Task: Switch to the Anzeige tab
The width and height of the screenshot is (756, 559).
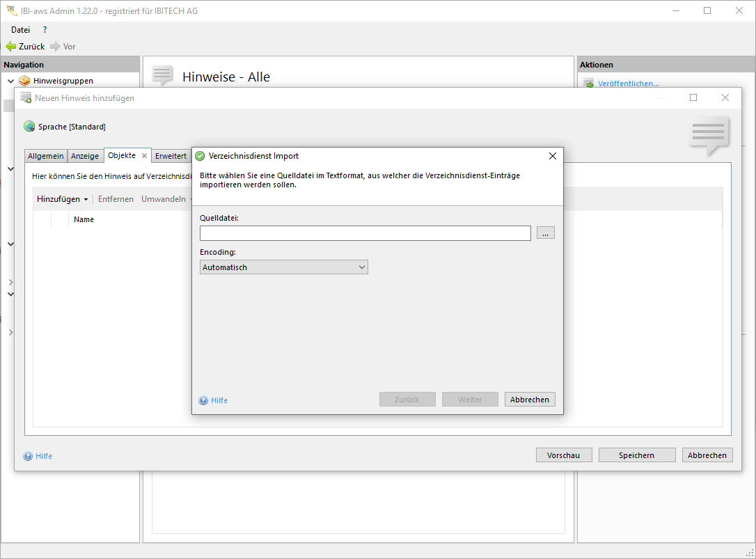Action: (85, 156)
